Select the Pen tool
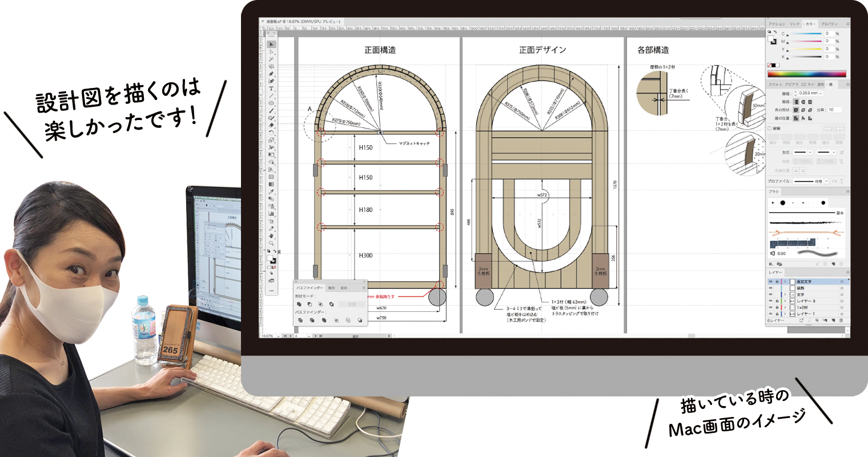 (x=271, y=74)
